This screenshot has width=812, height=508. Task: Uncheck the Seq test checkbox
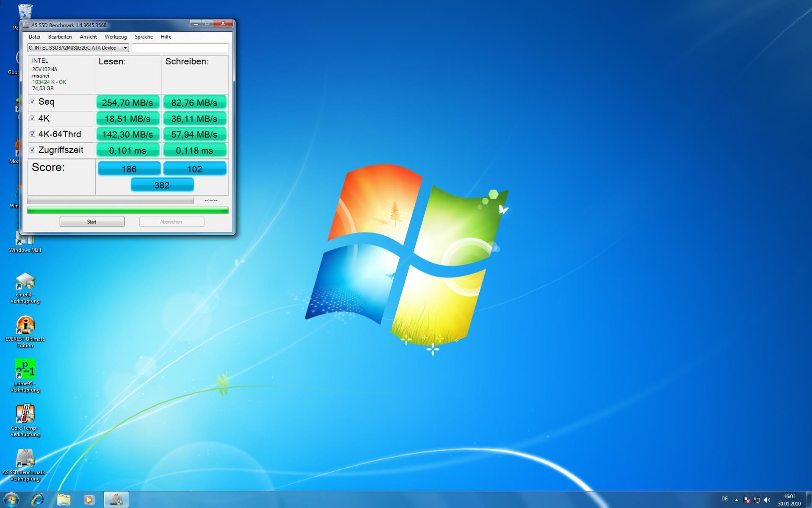click(32, 102)
